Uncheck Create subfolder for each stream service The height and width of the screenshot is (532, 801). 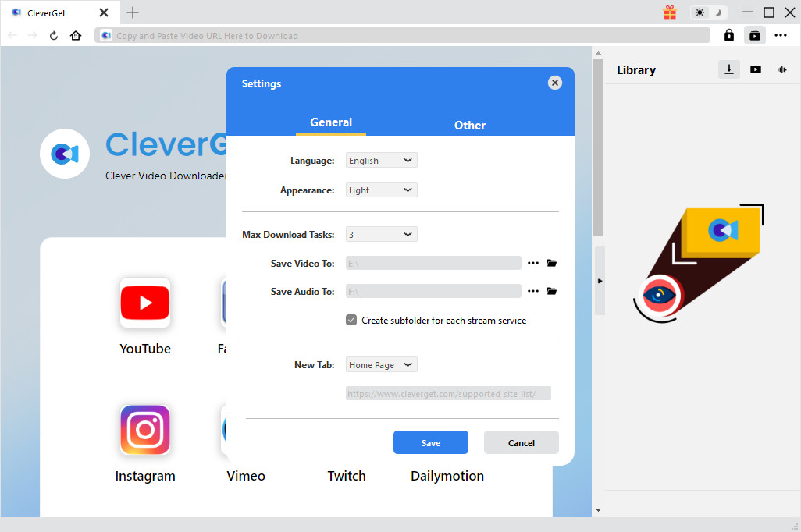tap(351, 320)
